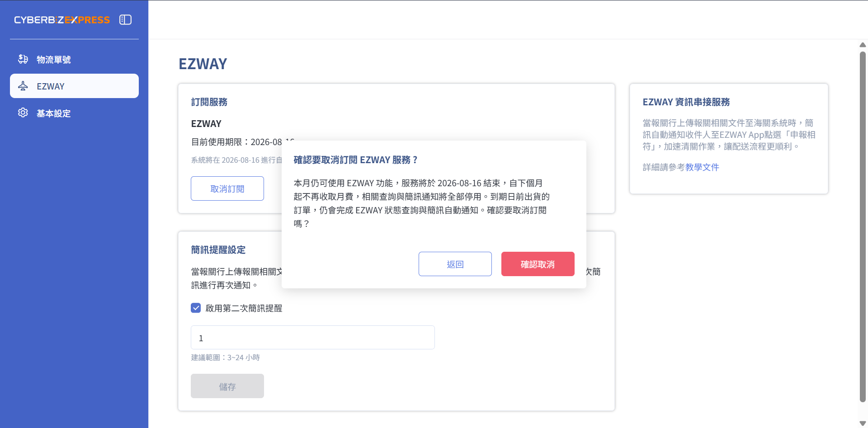Open 物流單號 in sidebar
The height and width of the screenshot is (428, 868).
(x=74, y=59)
